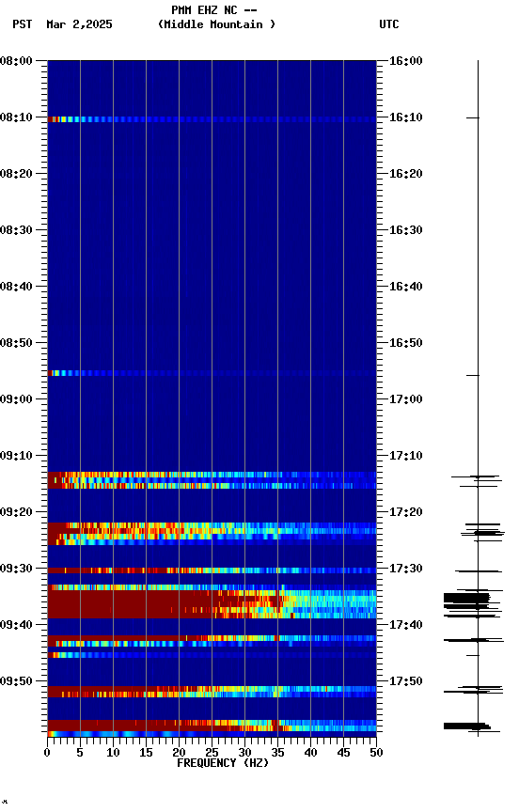Click the '08:50' PST time label
Viewport: 519px width, 812px height.
pos(16,343)
